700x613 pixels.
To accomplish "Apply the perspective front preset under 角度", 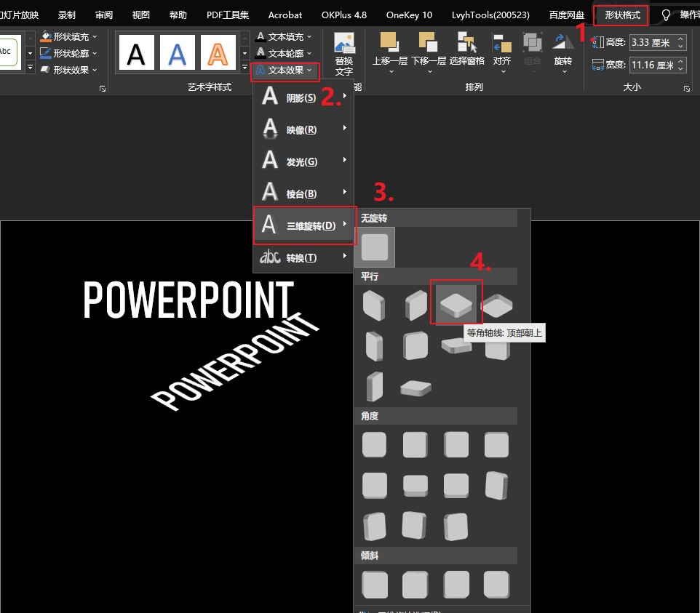I will click(x=374, y=445).
